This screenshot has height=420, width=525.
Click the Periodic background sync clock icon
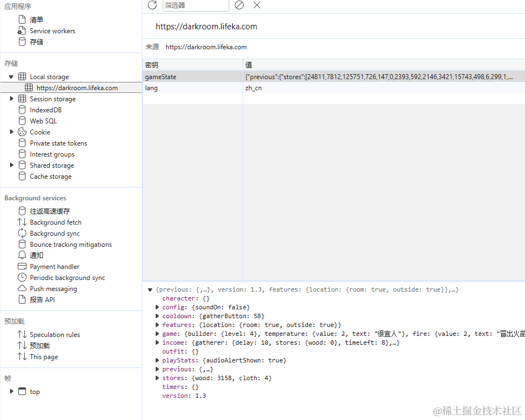[22, 277]
